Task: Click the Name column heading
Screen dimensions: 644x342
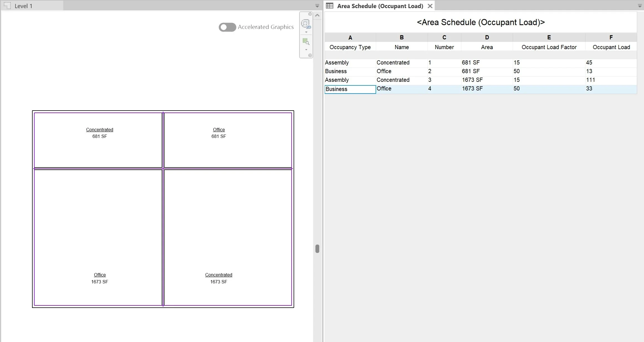Action: (x=402, y=47)
